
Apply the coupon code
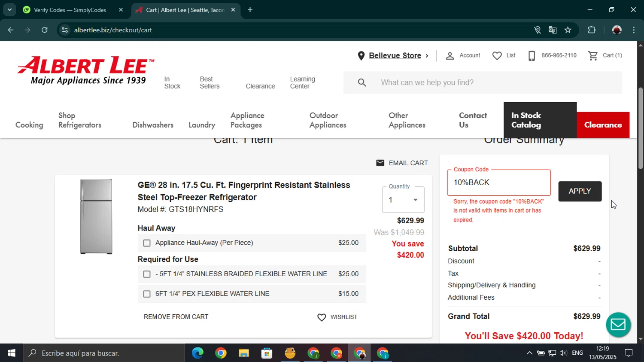[580, 191]
